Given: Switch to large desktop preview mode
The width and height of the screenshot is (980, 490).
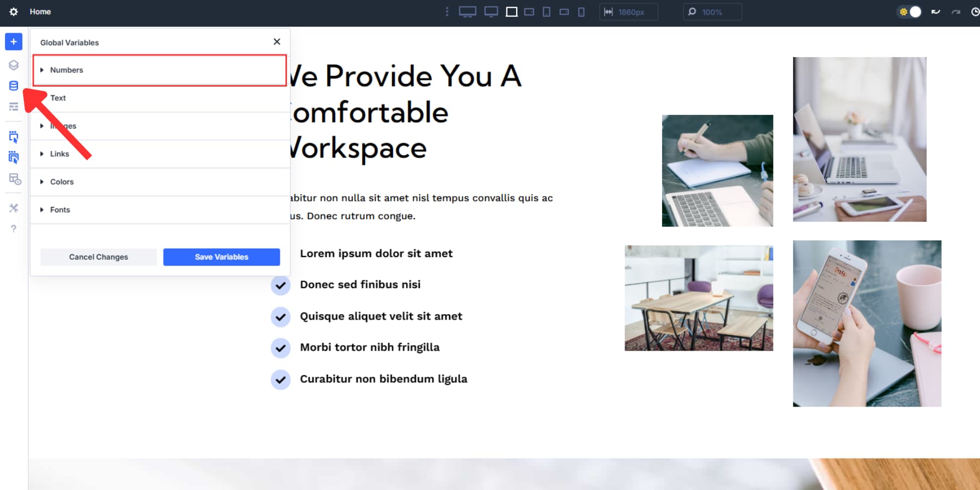Looking at the screenshot, I should (x=468, y=11).
